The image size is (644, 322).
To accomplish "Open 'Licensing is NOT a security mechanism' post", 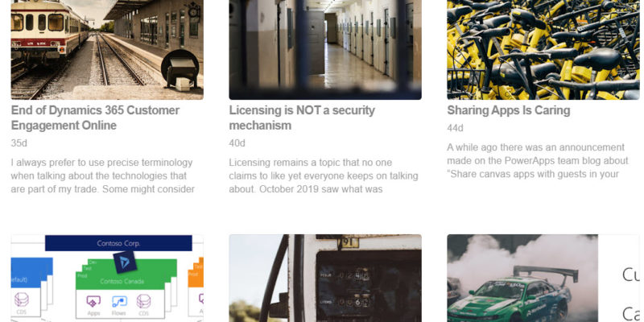I will tap(302, 118).
